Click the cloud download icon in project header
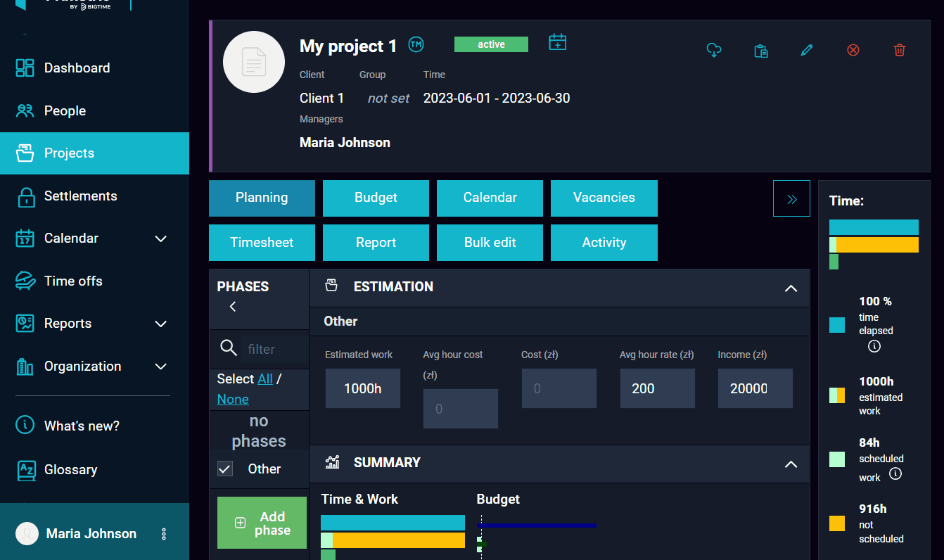 (714, 50)
